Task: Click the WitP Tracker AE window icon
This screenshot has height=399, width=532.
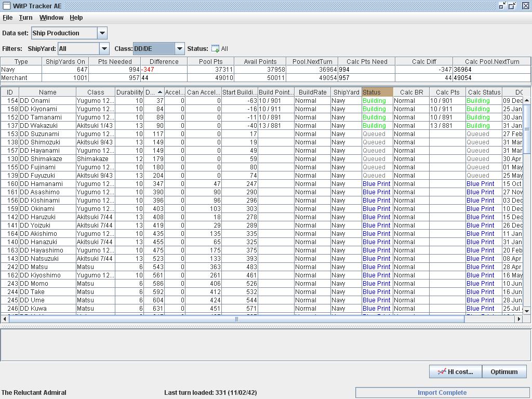Action: click(x=6, y=6)
